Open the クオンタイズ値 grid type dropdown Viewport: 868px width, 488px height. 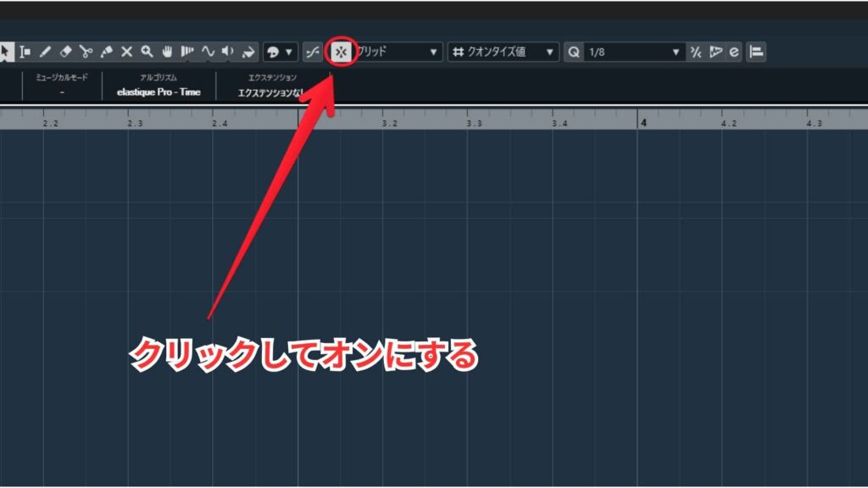[504, 52]
